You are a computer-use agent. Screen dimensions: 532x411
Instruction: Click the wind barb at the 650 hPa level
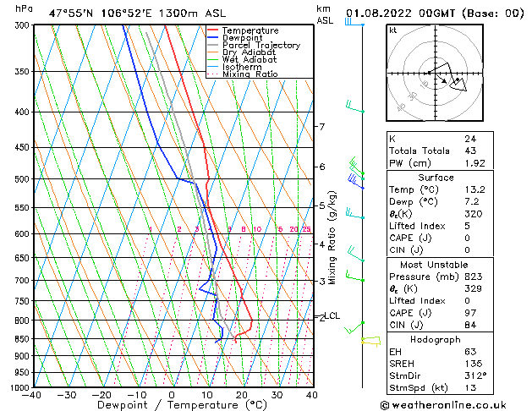(x=355, y=255)
